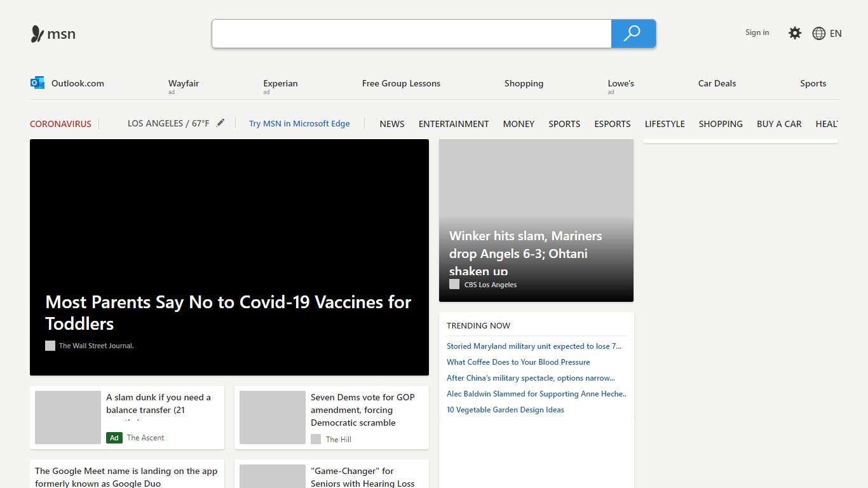Image resolution: width=868 pixels, height=488 pixels.
Task: Open the ENTERTAINMENT section tab
Action: point(454,124)
